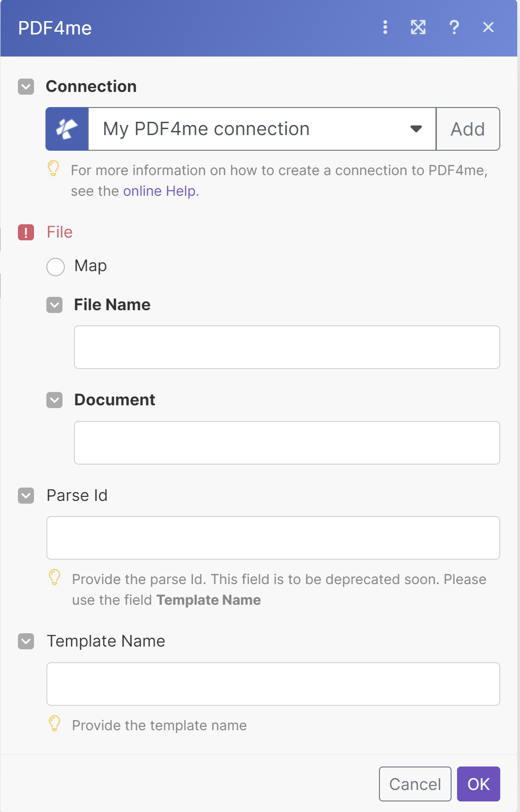This screenshot has height=812, width=520.
Task: Open the online Help link
Action: 159,191
